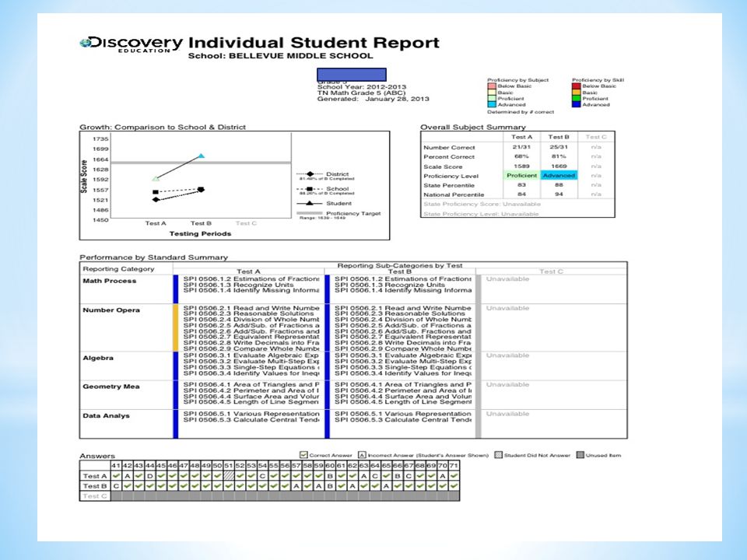Click Test A checkmark for question 71
Image resolution: width=747 pixels, height=560 pixels.
coord(454,476)
